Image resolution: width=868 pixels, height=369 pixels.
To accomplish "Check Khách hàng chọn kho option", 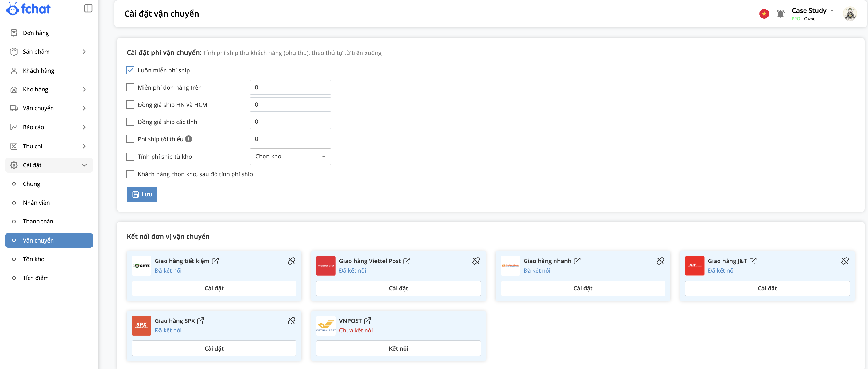I will [x=130, y=174].
